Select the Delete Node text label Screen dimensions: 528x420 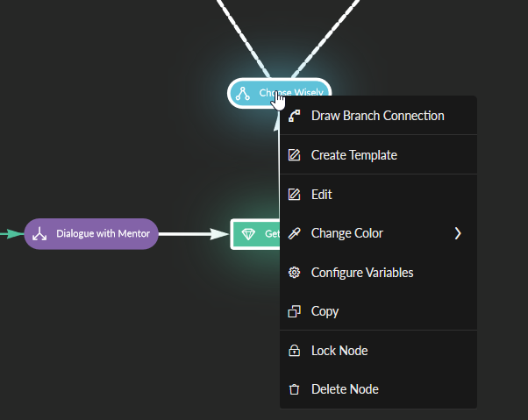345,389
